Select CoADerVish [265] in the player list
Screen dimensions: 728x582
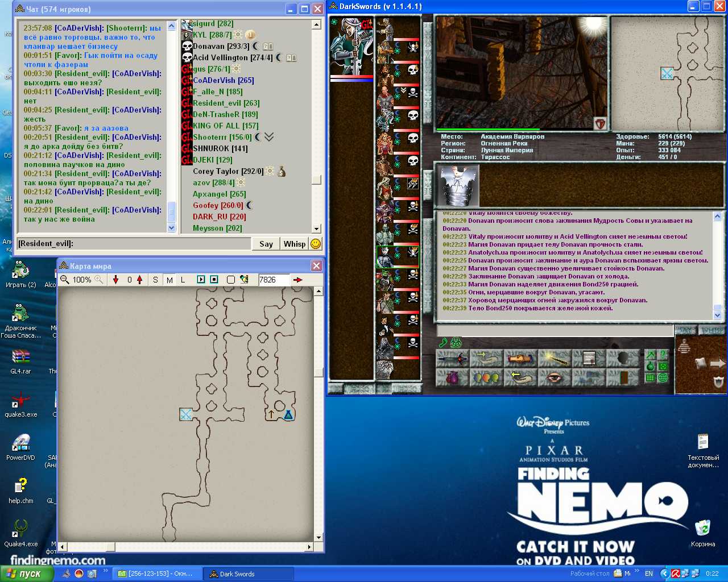click(x=224, y=80)
